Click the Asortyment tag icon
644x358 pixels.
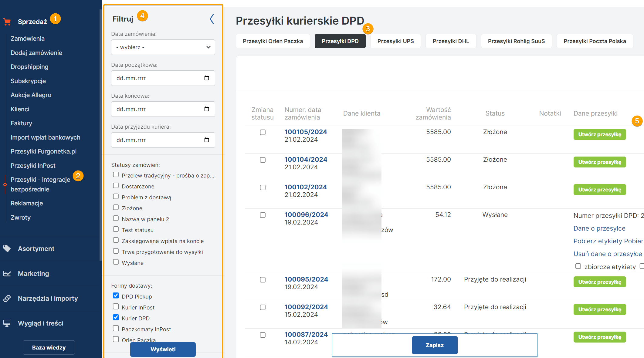click(7, 248)
